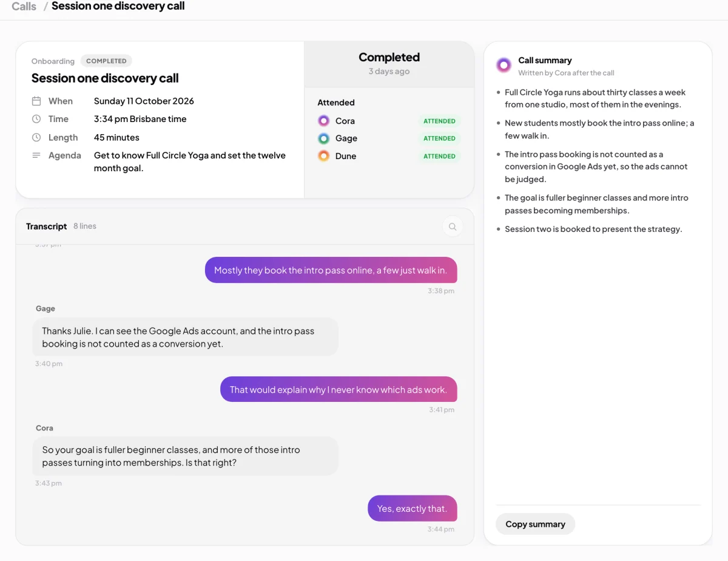Click summary bullet about fuller beginner classes
Screen dimensions: 728x561
coord(596,204)
